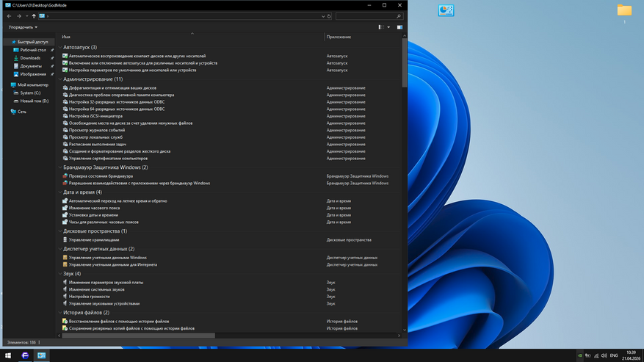644x362 pixels.
Task: Collapse the Администрирование group header
Action: 60,79
